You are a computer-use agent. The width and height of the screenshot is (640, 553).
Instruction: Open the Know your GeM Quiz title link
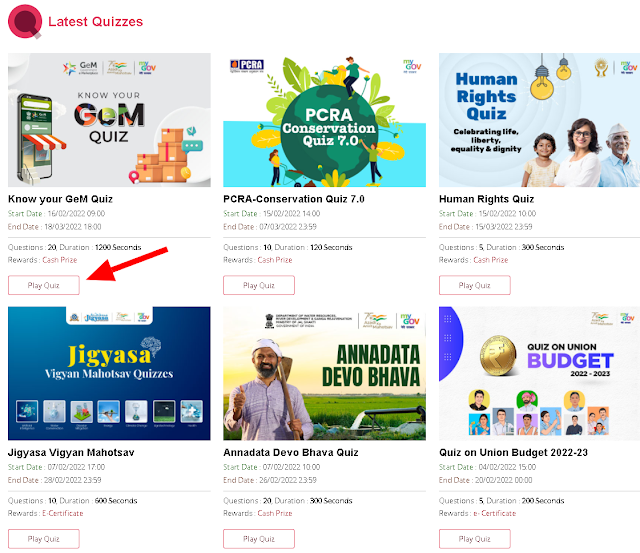(60, 199)
